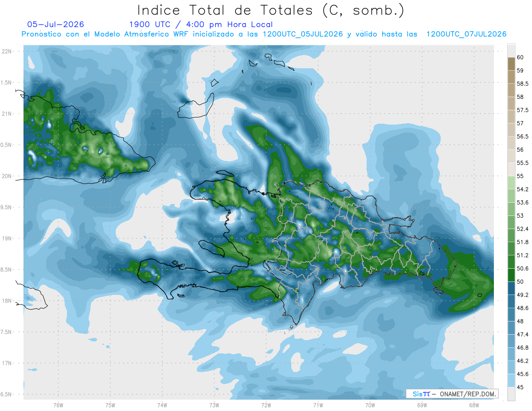This screenshot has height=411, width=532.
Task: Click the colorbar label "56"
Action: pyautogui.click(x=521, y=150)
